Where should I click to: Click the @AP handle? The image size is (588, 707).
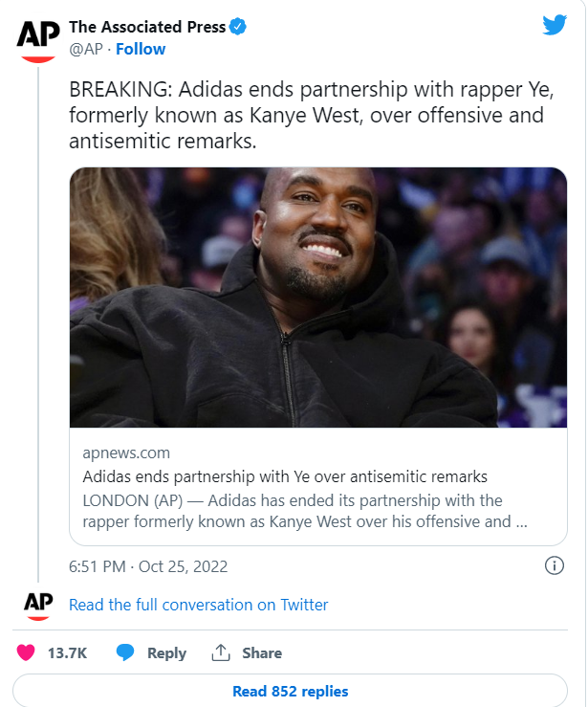click(x=86, y=49)
